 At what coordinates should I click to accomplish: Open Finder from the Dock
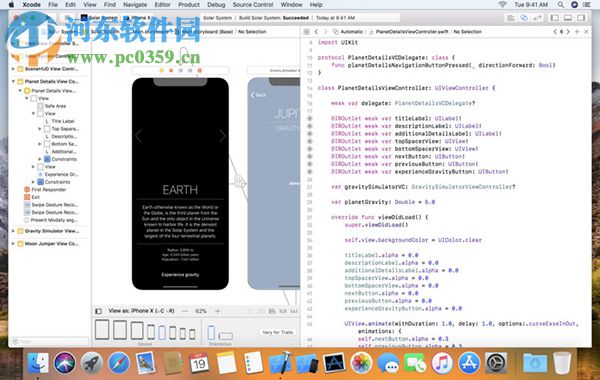pos(38,362)
